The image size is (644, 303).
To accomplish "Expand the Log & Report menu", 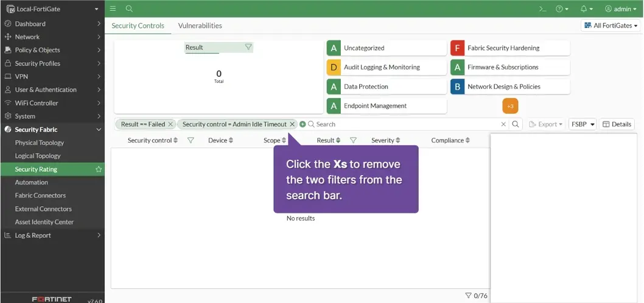I will pos(52,235).
